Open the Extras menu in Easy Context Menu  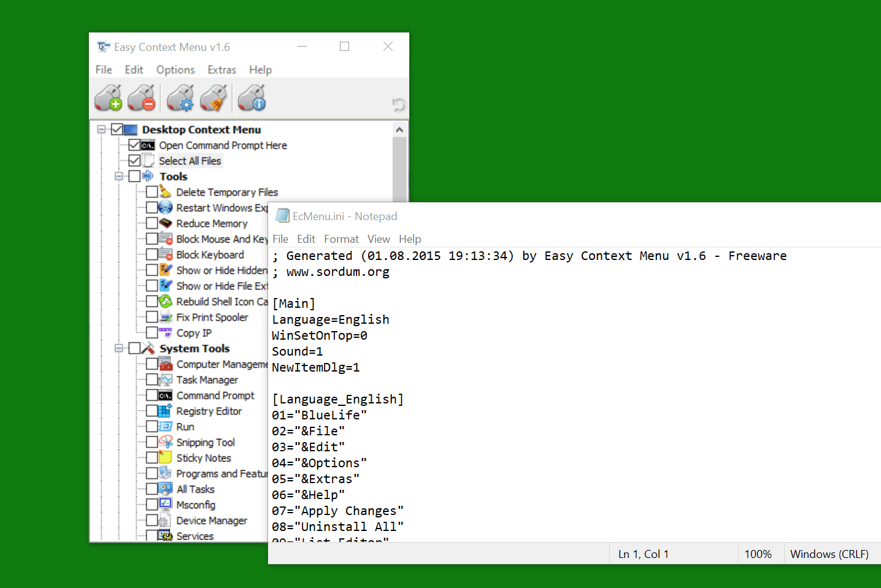pos(221,70)
